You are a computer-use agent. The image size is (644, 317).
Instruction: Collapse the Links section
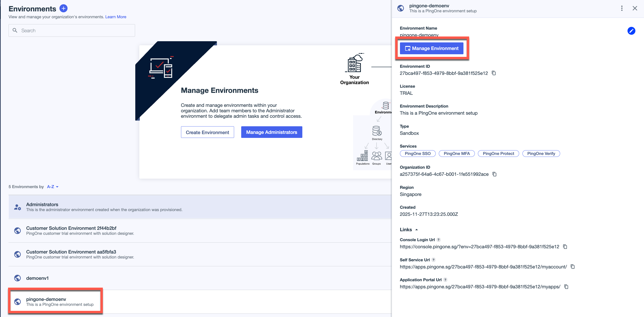[x=416, y=230]
